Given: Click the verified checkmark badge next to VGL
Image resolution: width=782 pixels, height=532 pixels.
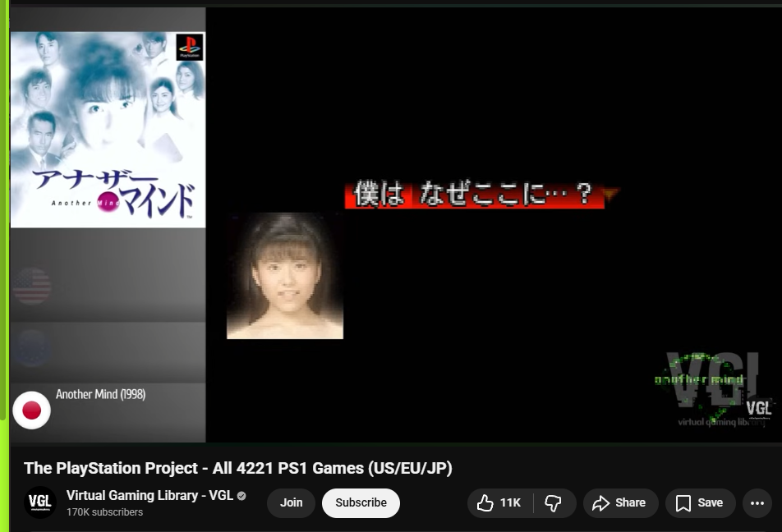Looking at the screenshot, I should 241,496.
